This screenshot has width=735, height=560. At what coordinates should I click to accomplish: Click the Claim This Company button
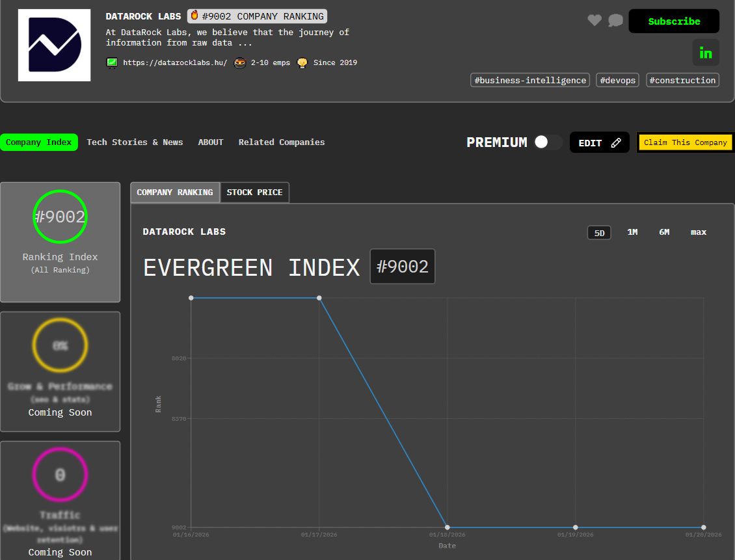[x=685, y=142]
